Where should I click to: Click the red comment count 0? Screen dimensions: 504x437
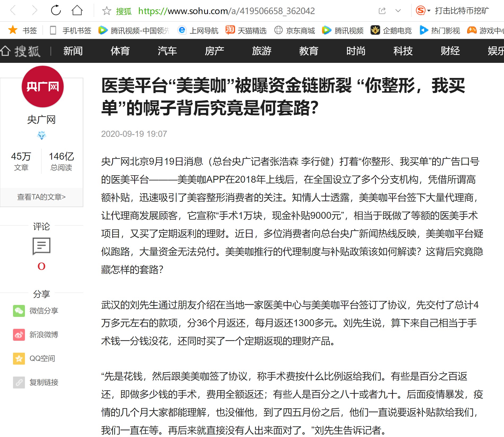pyautogui.click(x=41, y=266)
